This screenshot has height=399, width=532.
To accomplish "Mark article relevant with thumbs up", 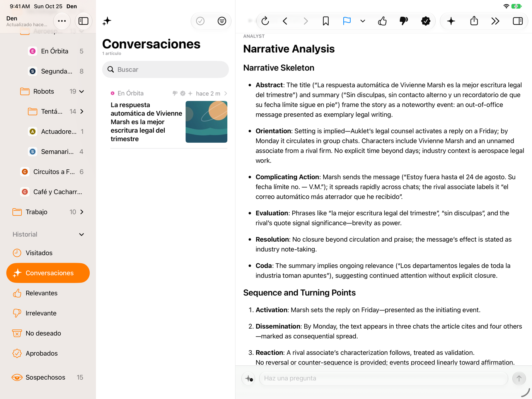I will [382, 21].
